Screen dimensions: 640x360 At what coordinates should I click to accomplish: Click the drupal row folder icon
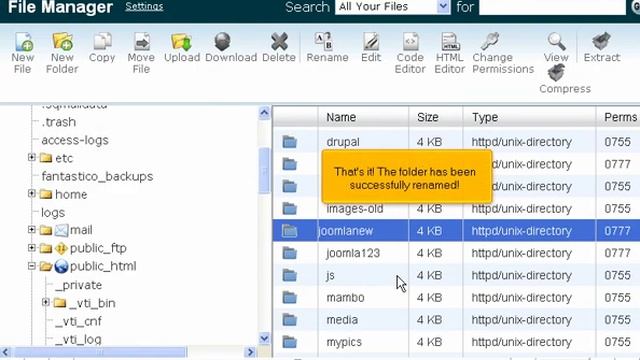289,142
